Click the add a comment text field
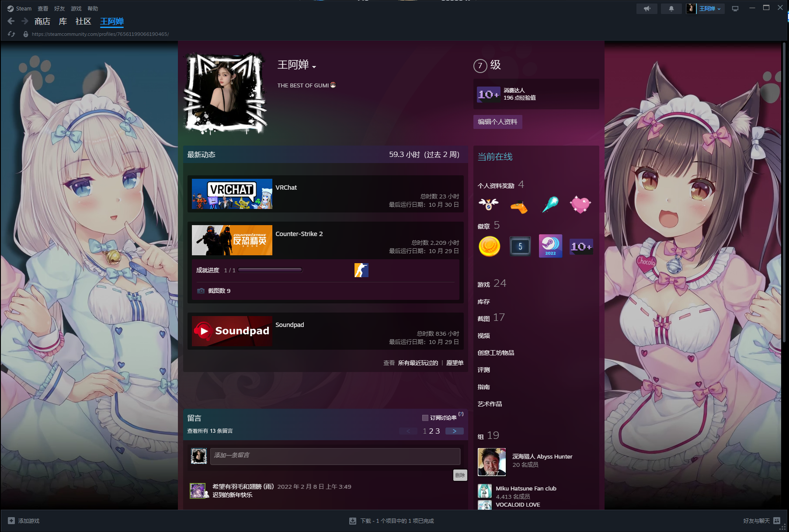Viewport: 789px width, 532px height. coord(335,456)
